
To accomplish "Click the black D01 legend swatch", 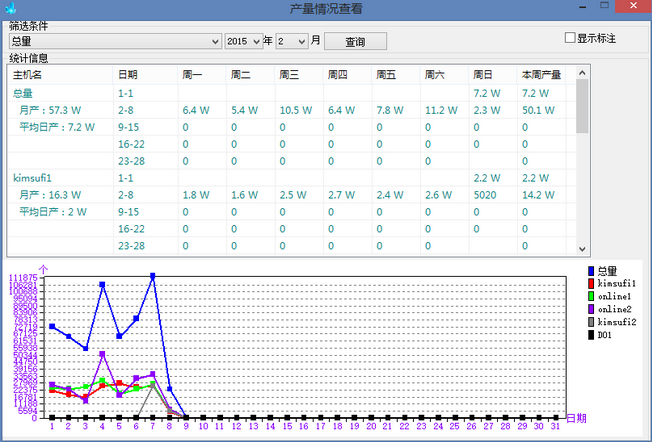I will [x=592, y=336].
